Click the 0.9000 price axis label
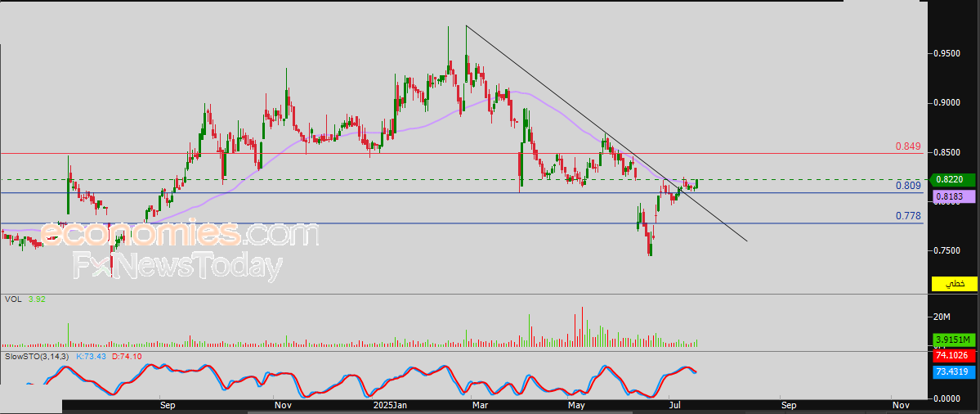The width and height of the screenshot is (980, 414). click(946, 102)
